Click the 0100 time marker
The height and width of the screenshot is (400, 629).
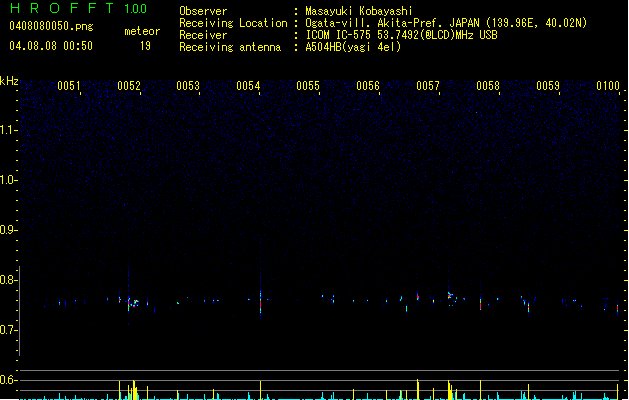(x=608, y=86)
